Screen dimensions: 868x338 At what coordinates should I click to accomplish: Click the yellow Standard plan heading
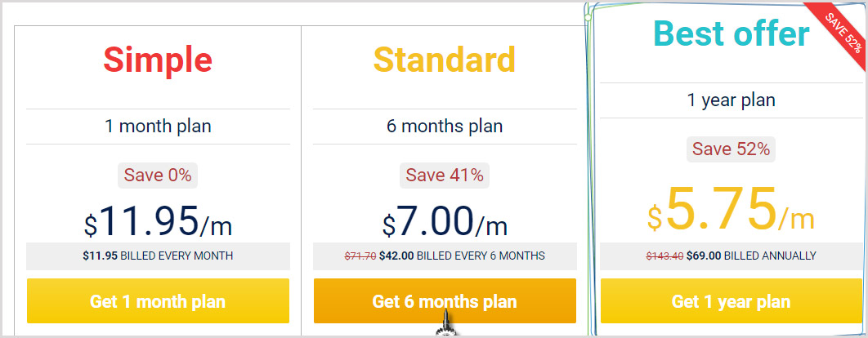[x=445, y=60]
